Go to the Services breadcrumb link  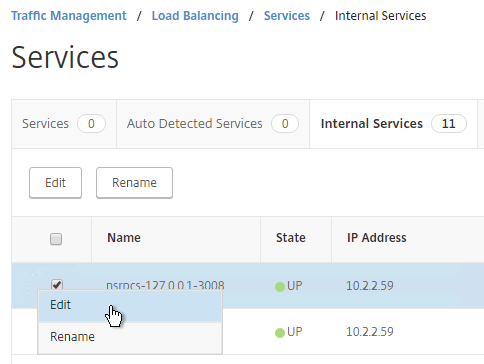pyautogui.click(x=287, y=16)
